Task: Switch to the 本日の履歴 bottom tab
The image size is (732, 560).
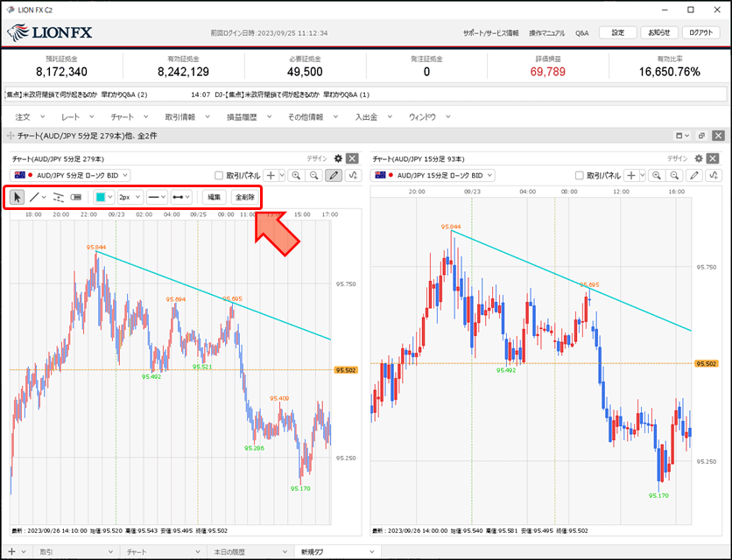Action: tap(250, 551)
